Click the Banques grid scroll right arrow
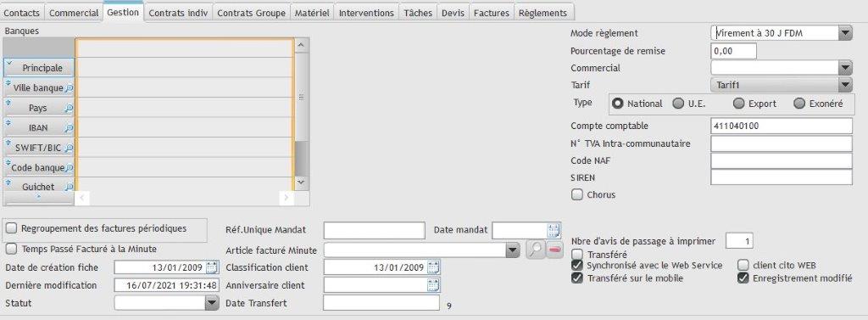Viewport: 868px width, 320px height. (287, 198)
